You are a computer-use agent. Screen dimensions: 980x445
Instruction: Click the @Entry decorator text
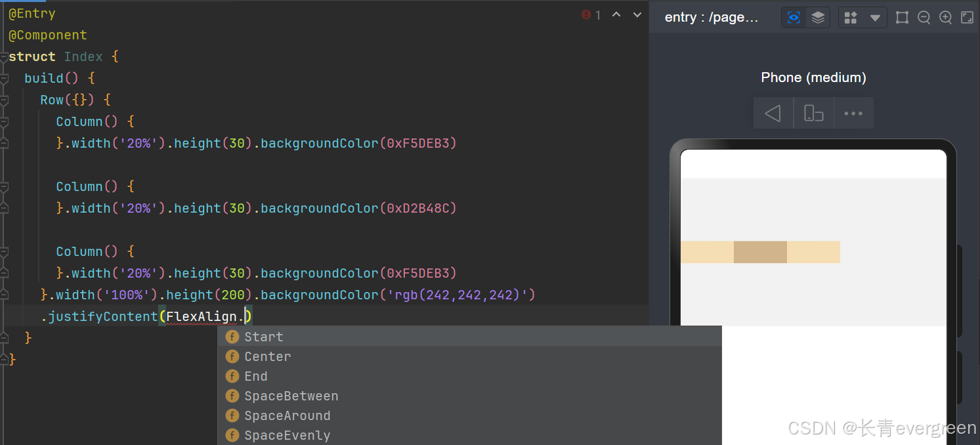[32, 13]
